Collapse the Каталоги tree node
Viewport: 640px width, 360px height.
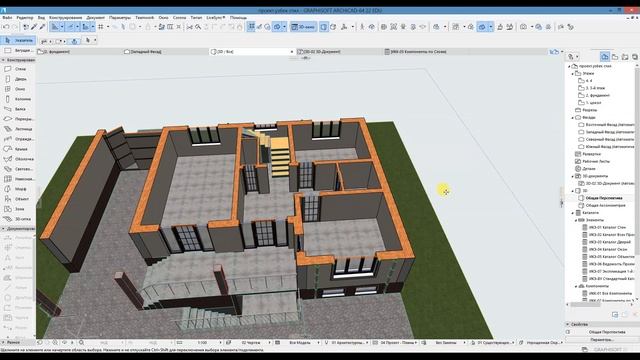point(572,213)
